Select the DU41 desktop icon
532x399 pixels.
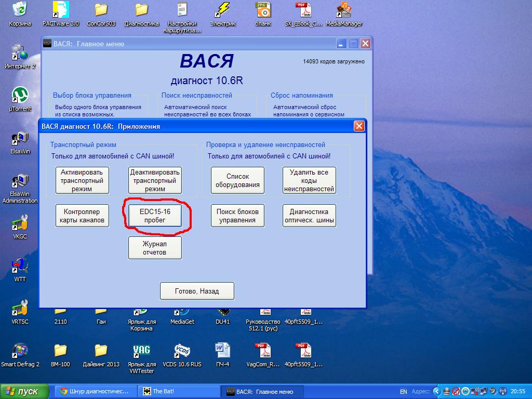[x=222, y=316]
